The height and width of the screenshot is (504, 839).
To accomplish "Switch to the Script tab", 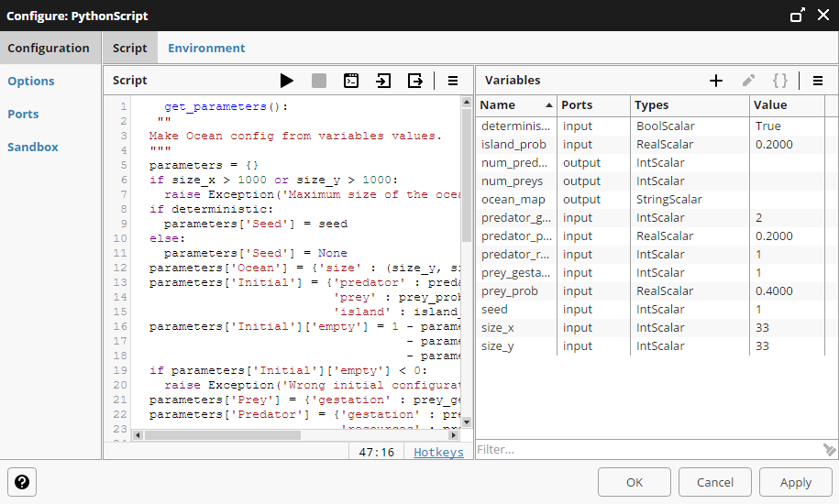I will coord(129,48).
